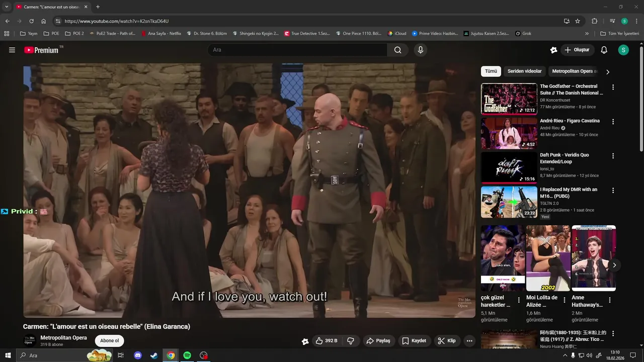Go back in browser history
This screenshot has height=362, width=644.
pos(7,21)
